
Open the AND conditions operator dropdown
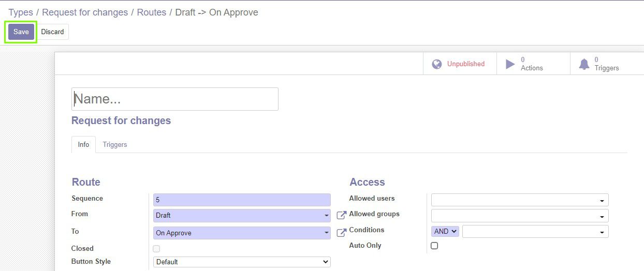click(445, 232)
